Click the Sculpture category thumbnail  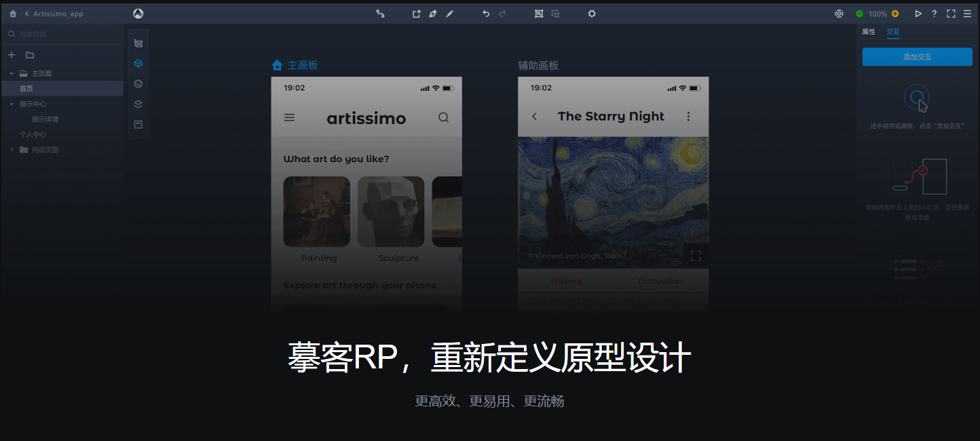391,212
